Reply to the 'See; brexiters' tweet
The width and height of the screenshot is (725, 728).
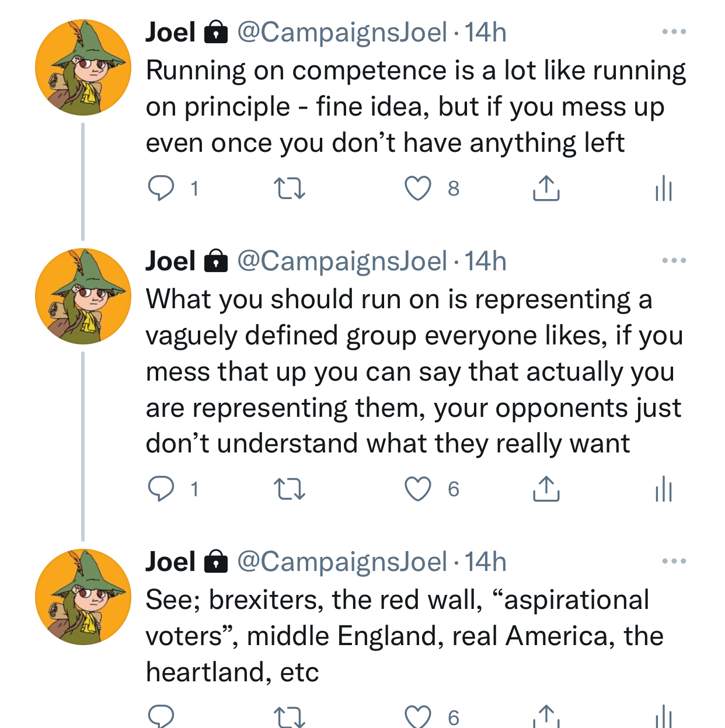[x=161, y=716]
